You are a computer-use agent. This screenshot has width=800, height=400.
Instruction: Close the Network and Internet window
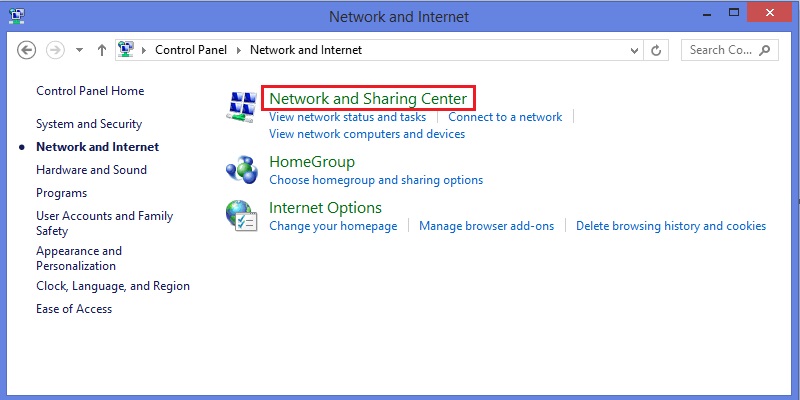click(769, 13)
